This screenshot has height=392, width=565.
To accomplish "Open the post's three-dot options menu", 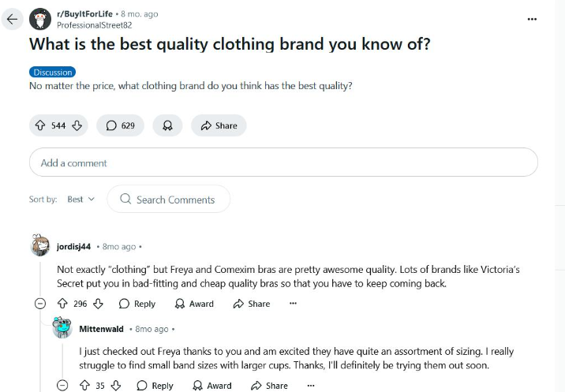I will (x=532, y=19).
